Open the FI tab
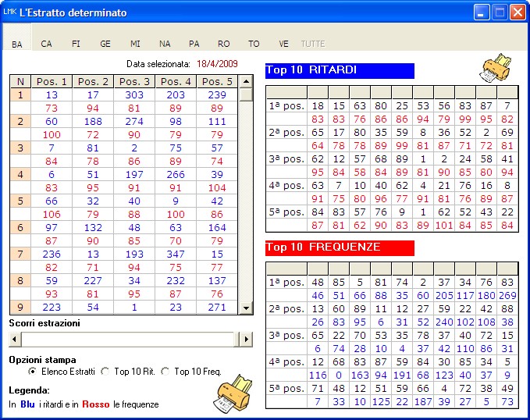The image size is (530, 420). tap(76, 44)
